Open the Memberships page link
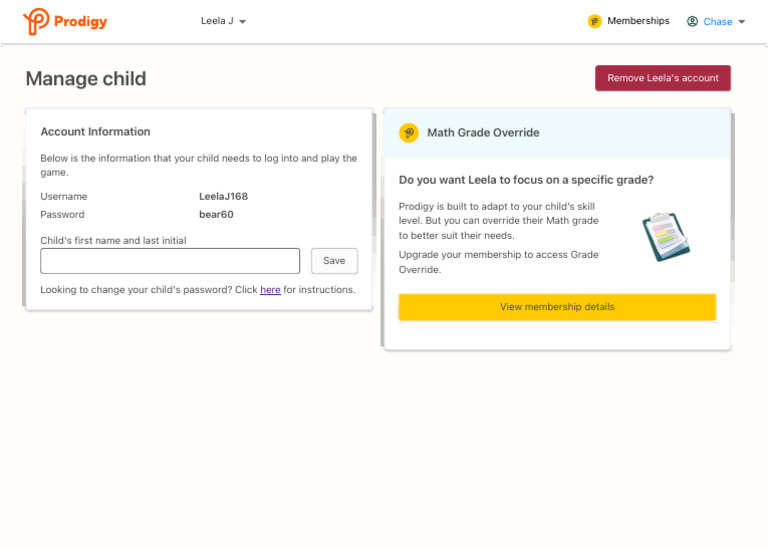Image resolution: width=768 pixels, height=548 pixels. click(x=638, y=21)
